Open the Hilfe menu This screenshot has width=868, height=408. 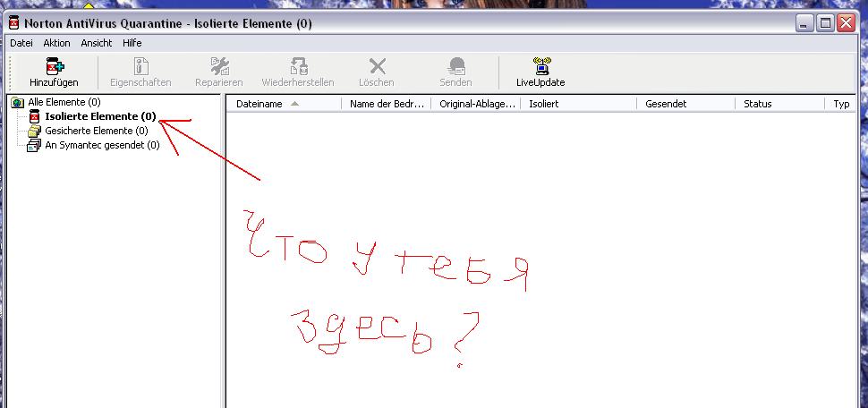coord(132,43)
